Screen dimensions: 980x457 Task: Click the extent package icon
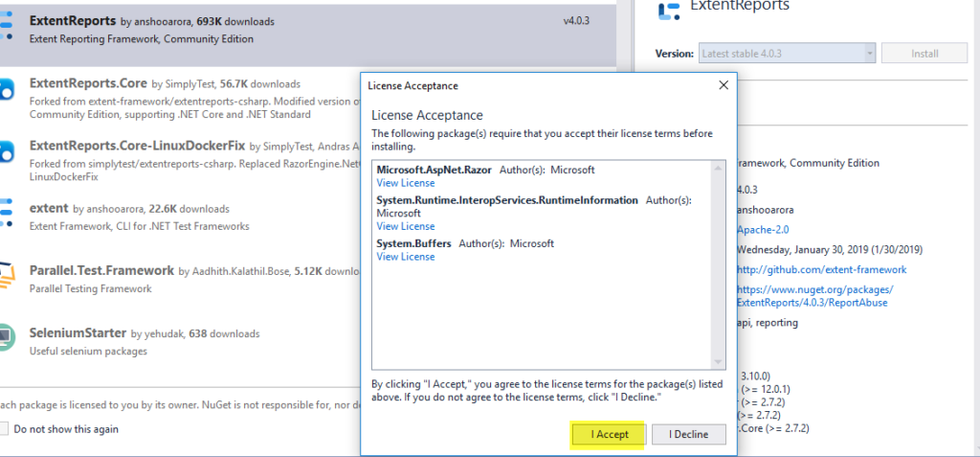[7, 213]
